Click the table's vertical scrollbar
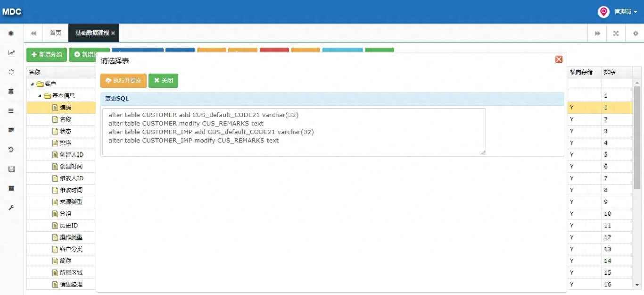The height and width of the screenshot is (295, 644). 637,137
